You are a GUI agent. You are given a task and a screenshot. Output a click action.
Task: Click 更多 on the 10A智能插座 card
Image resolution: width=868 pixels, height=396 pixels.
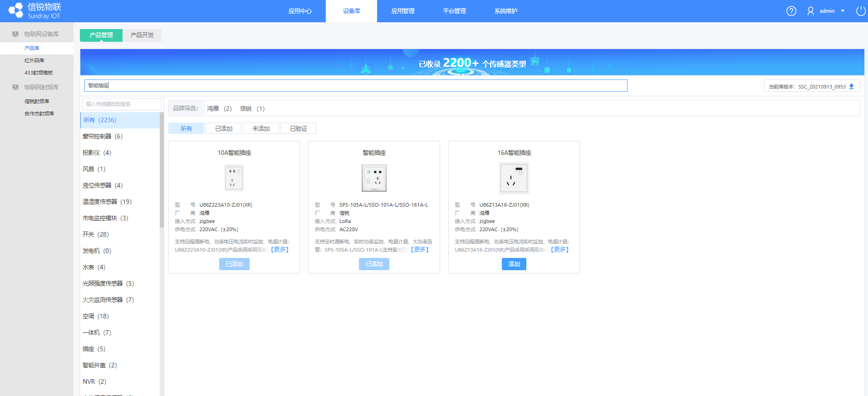(280, 250)
